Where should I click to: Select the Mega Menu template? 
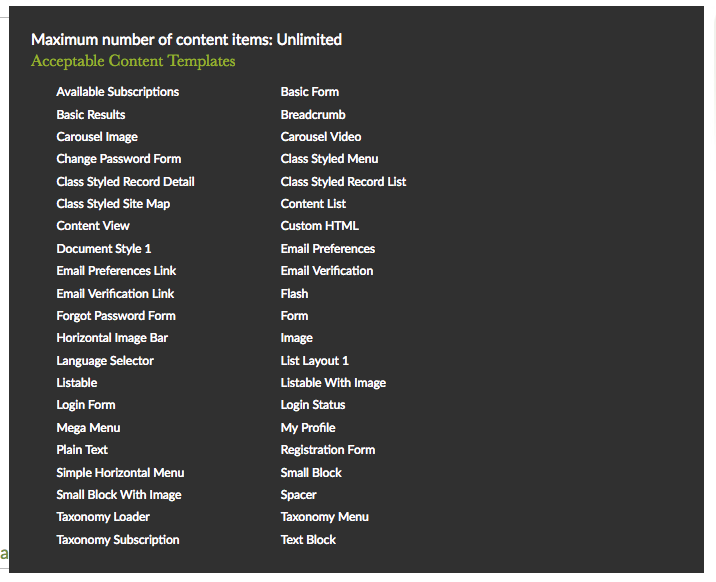click(88, 428)
